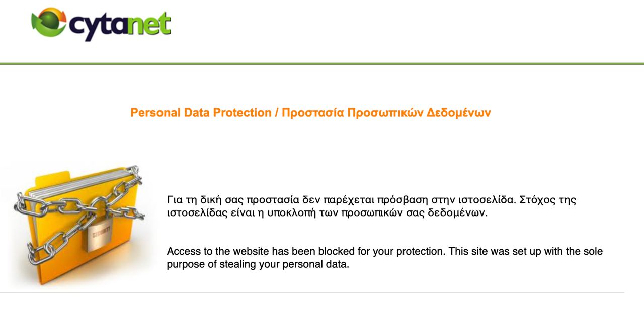Click the Greek sentence starting "Για τη δική σας"
Viewport: 644px width, 321px height.
tap(252, 200)
